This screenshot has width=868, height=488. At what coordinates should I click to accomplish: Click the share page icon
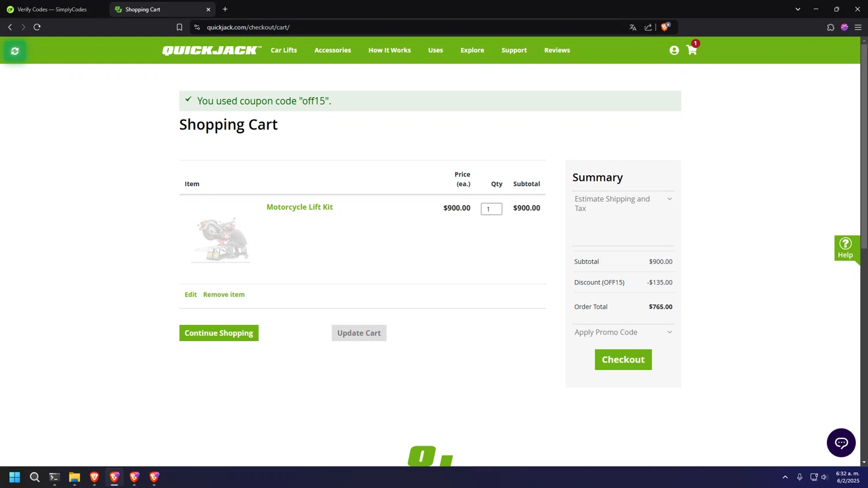point(648,27)
